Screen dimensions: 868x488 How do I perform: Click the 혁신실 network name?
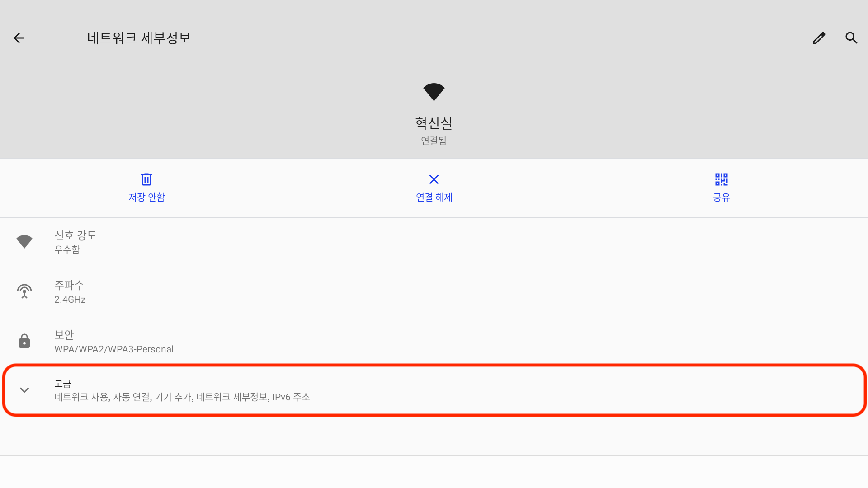pyautogui.click(x=434, y=123)
